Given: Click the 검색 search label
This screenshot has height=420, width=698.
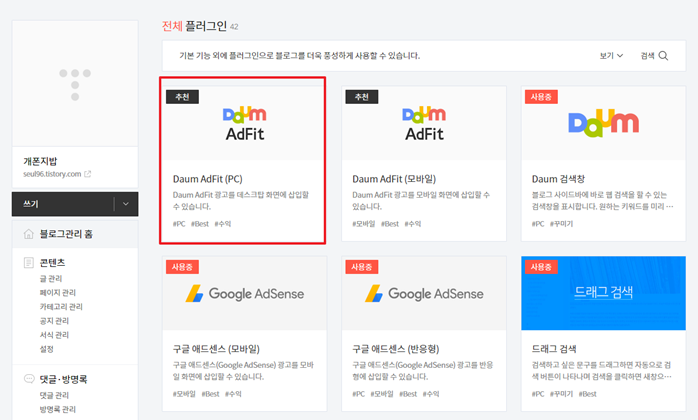Looking at the screenshot, I should [x=647, y=56].
